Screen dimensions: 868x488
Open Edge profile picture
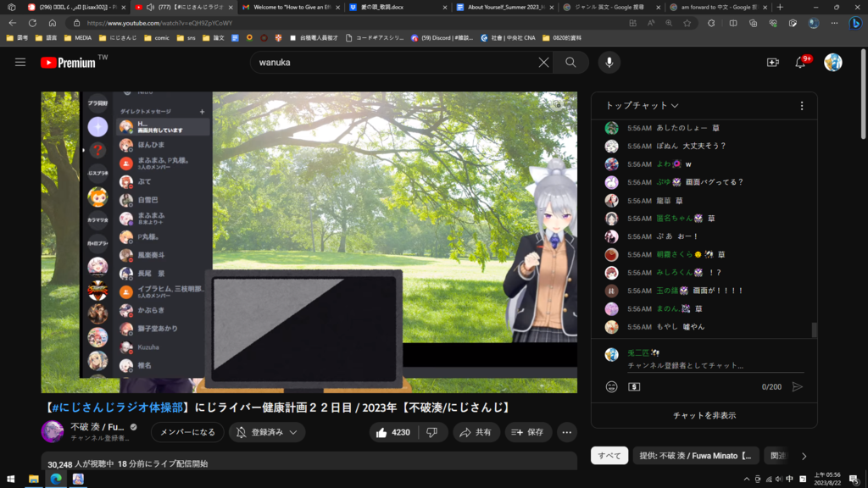coord(813,23)
